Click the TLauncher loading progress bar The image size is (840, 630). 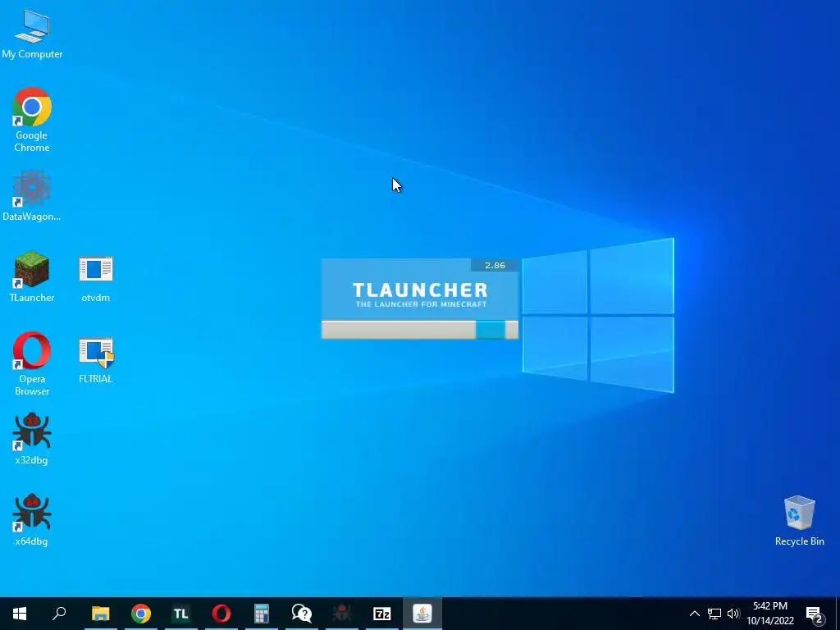pos(419,330)
